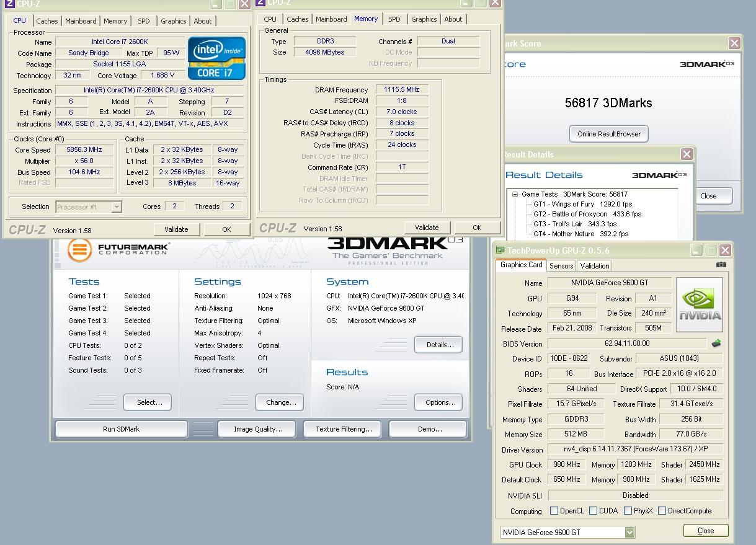Click the Futuremark logo in 3DMark03 window
This screenshot has height=545, width=756.
[118, 250]
